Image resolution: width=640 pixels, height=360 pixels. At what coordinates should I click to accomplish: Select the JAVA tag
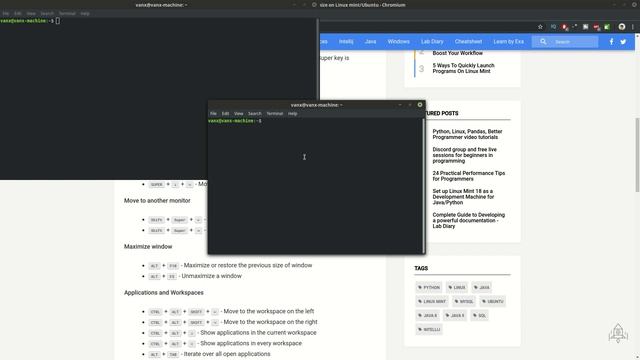tap(482, 287)
